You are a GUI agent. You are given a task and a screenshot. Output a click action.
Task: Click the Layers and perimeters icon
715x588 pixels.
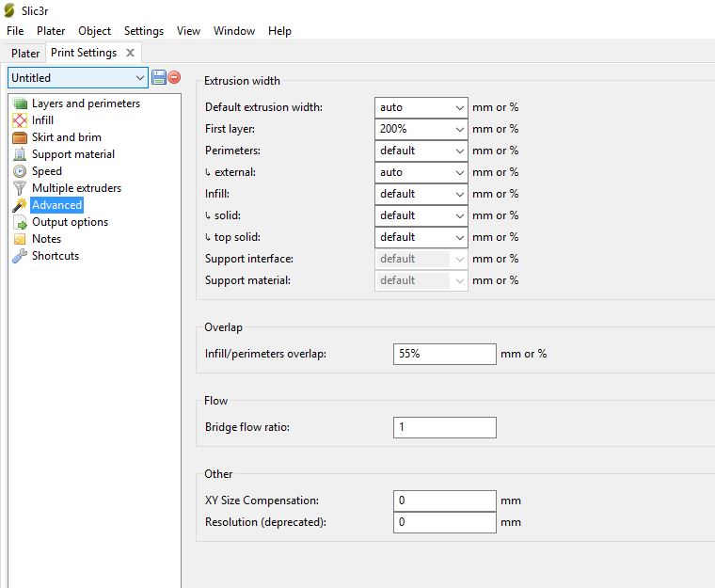click(x=20, y=103)
